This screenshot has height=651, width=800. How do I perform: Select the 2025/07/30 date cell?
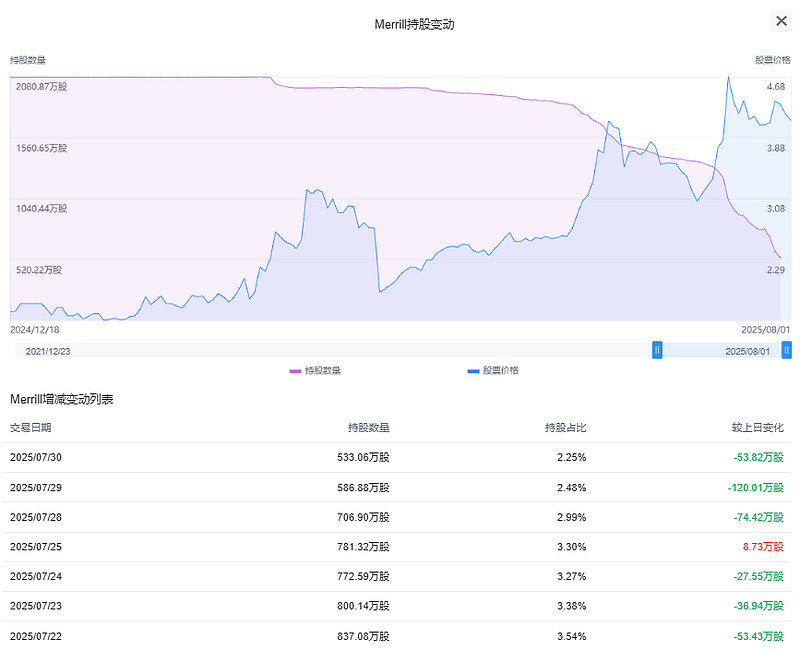click(36, 458)
